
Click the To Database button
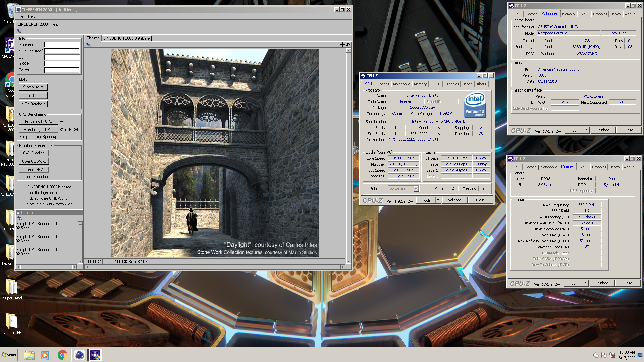pyautogui.click(x=33, y=104)
